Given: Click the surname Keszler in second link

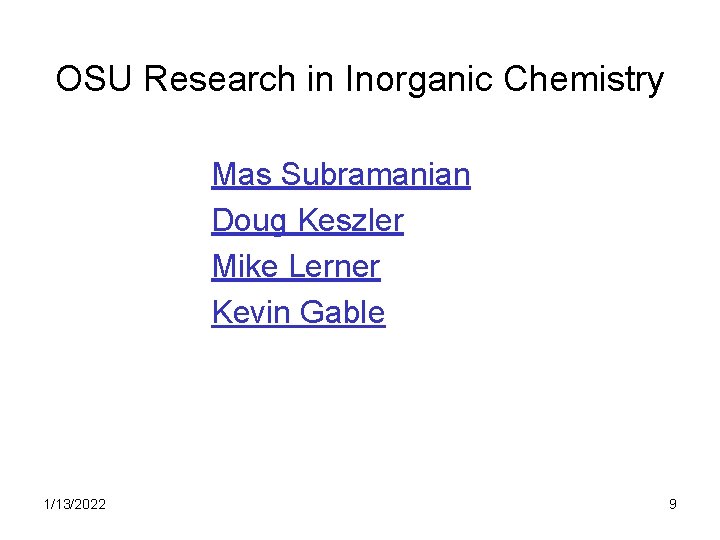Looking at the screenshot, I should click(351, 220).
